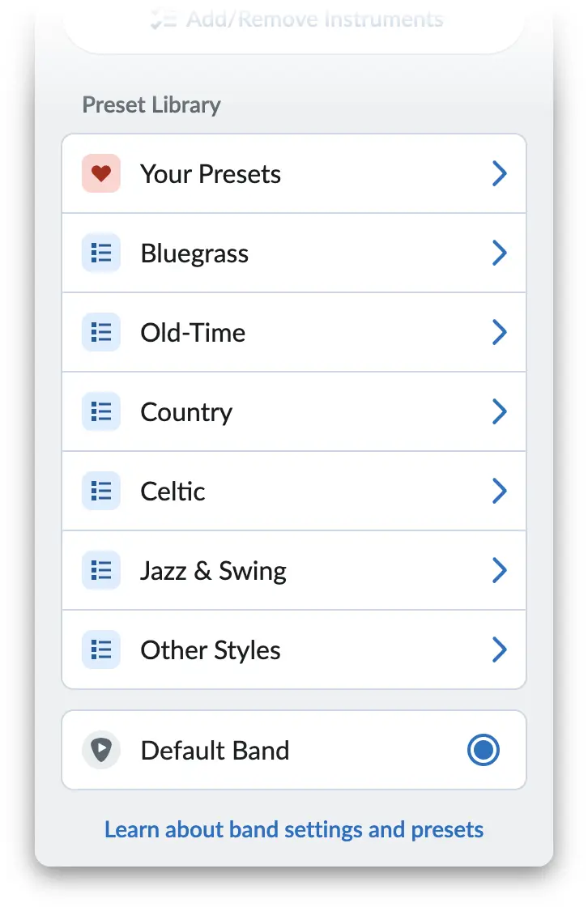Click the chevron arrow on the Celtic row
Screen dimensions: 588x907
coord(500,492)
